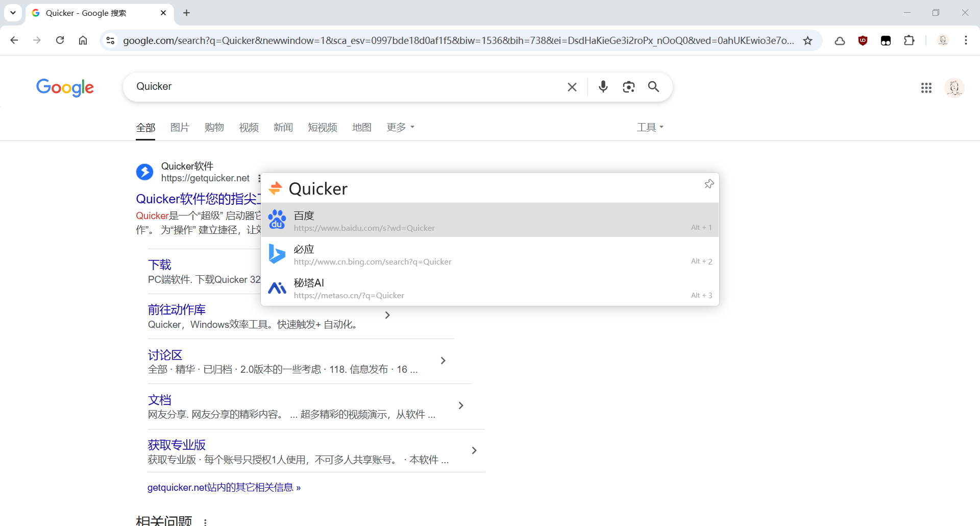Switch to the 短视频 tab
The height and width of the screenshot is (526, 980).
point(323,127)
